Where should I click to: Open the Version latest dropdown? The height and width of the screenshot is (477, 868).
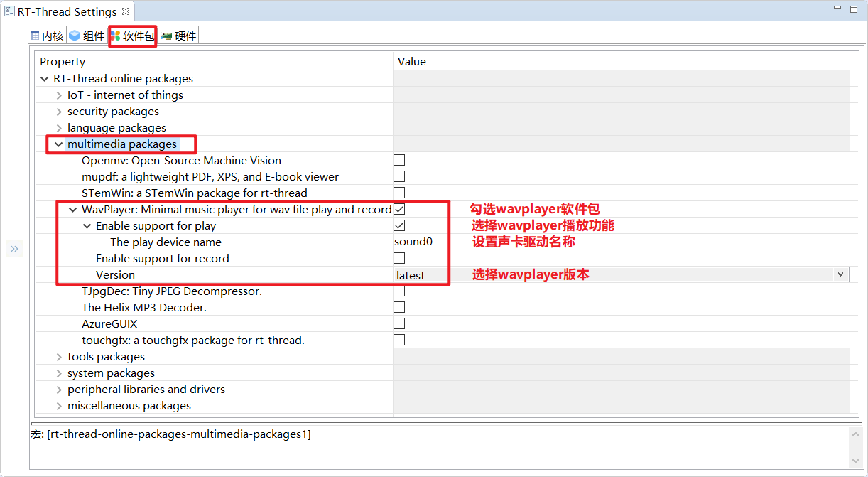pos(841,274)
